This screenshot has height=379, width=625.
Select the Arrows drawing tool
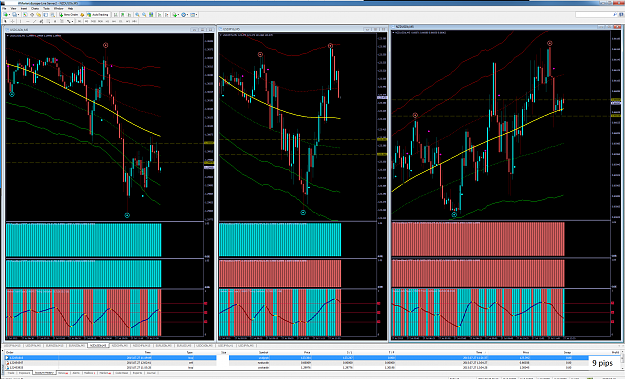tap(69, 22)
